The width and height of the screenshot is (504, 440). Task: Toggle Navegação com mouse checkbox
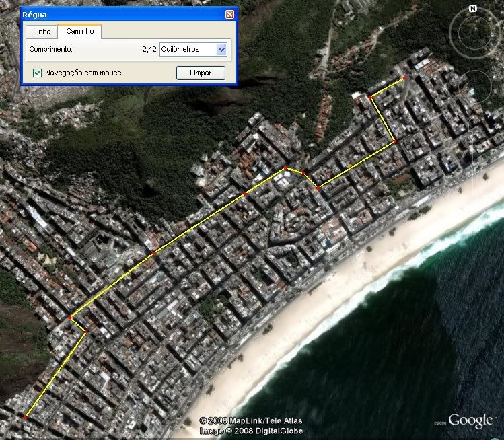tap(37, 73)
